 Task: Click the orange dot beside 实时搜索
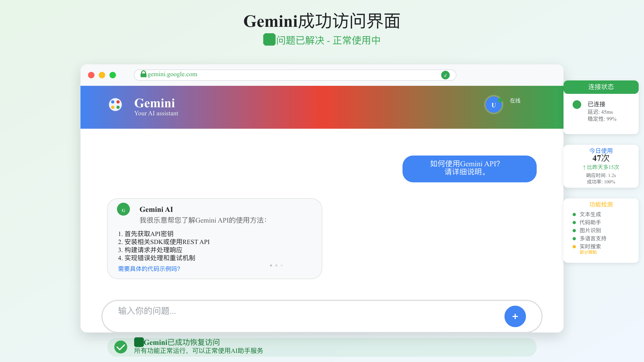click(574, 247)
